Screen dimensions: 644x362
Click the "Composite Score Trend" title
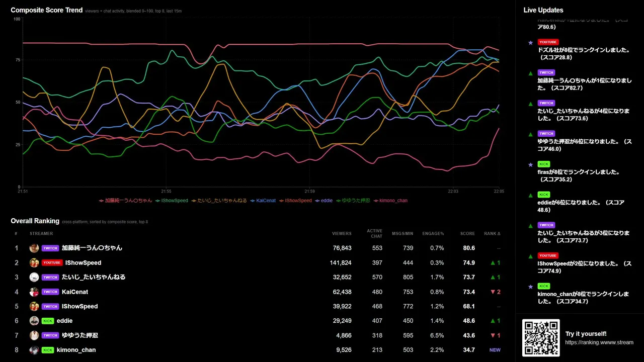pyautogui.click(x=47, y=10)
